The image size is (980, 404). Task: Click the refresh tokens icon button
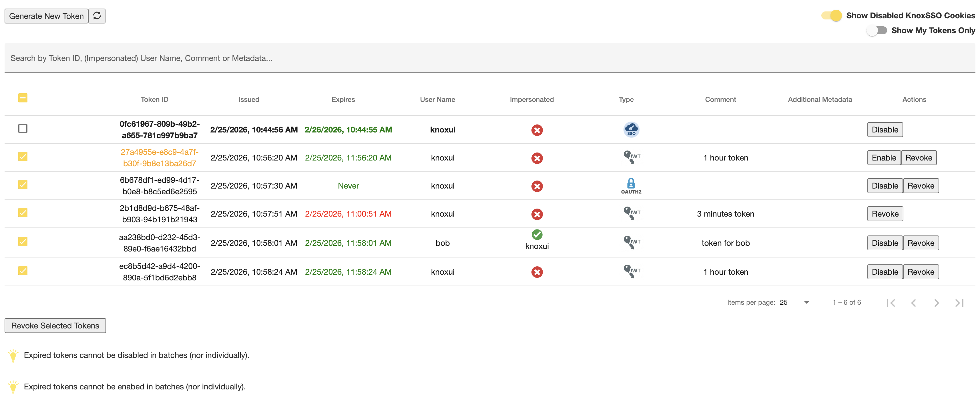97,16
